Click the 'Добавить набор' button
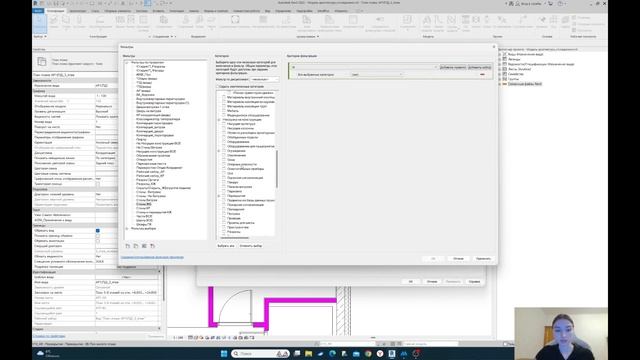The width and height of the screenshot is (640, 360). 479,67
